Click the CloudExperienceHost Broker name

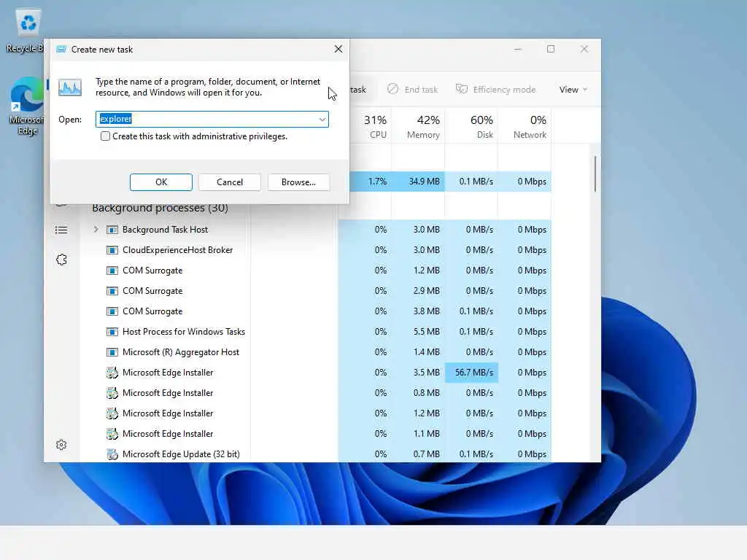point(178,250)
